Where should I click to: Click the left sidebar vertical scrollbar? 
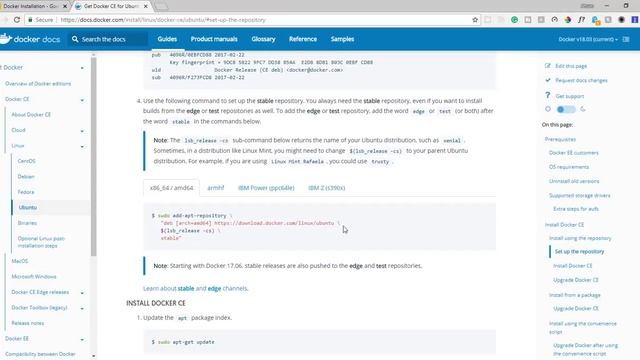click(93, 157)
